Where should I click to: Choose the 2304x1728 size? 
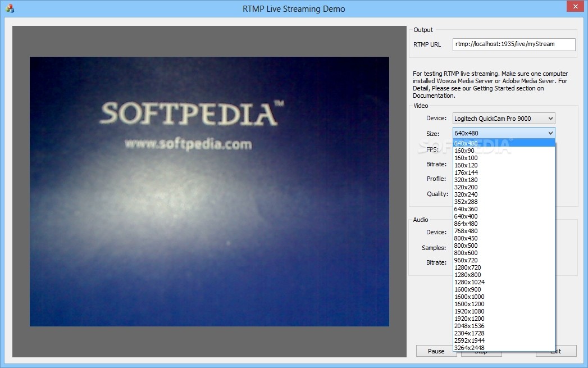pos(504,334)
